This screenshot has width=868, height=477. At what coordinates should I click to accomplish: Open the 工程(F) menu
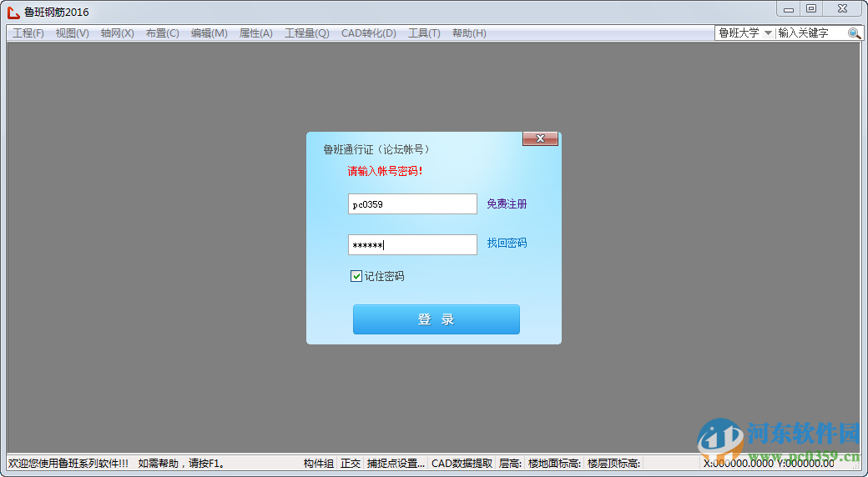point(28,33)
